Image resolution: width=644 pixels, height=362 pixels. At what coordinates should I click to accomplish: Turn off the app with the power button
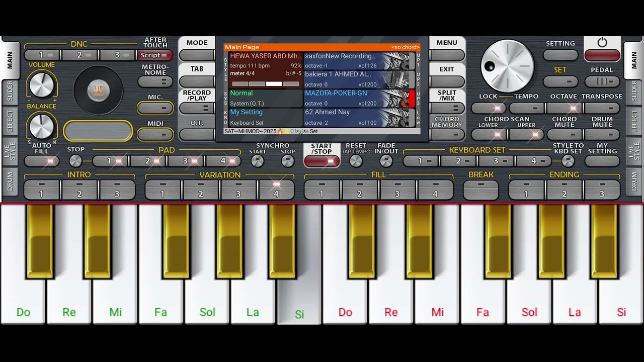click(602, 55)
